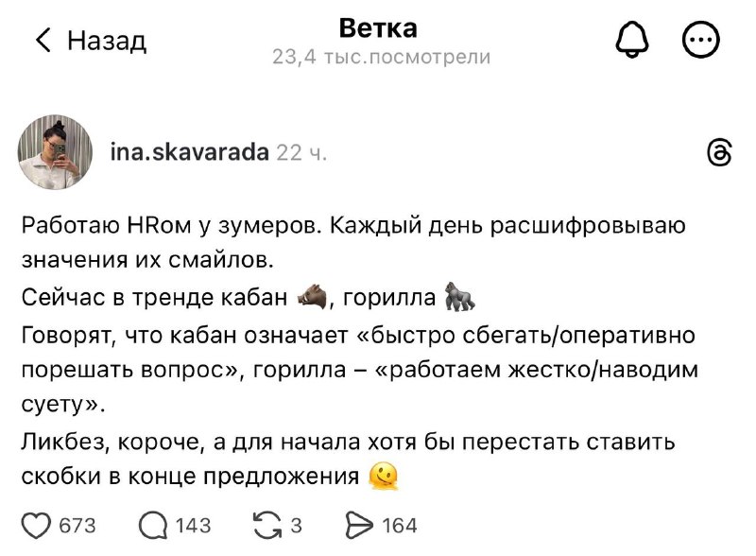Viewport: 756px width, 556px height.
Task: Click the boar emoji in the post
Action: [x=313, y=296]
